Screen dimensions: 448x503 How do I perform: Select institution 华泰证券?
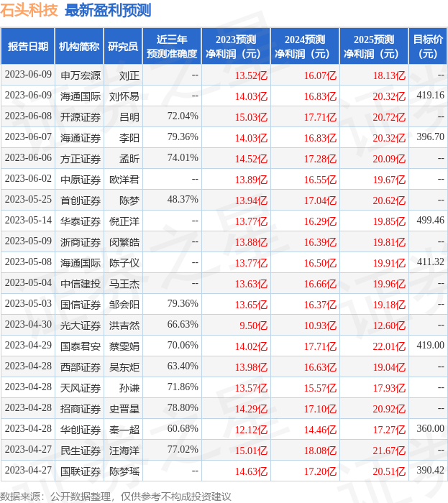pyautogui.click(x=81, y=221)
